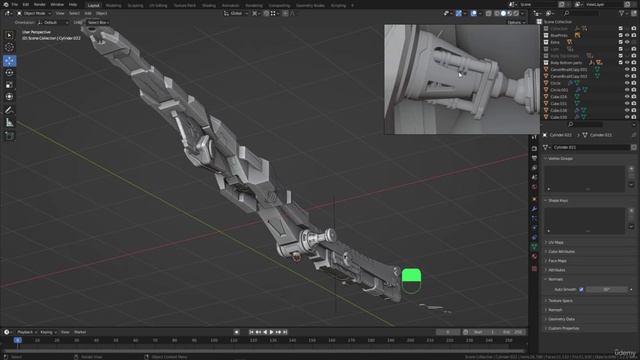
Task: Toggle visibility eye for Blueprints collection
Action: point(627,36)
